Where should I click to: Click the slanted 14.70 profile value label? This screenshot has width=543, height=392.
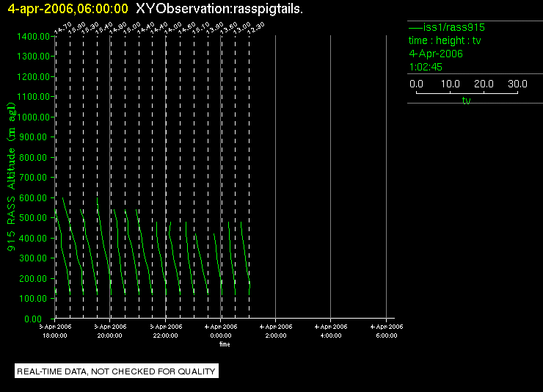click(x=63, y=28)
